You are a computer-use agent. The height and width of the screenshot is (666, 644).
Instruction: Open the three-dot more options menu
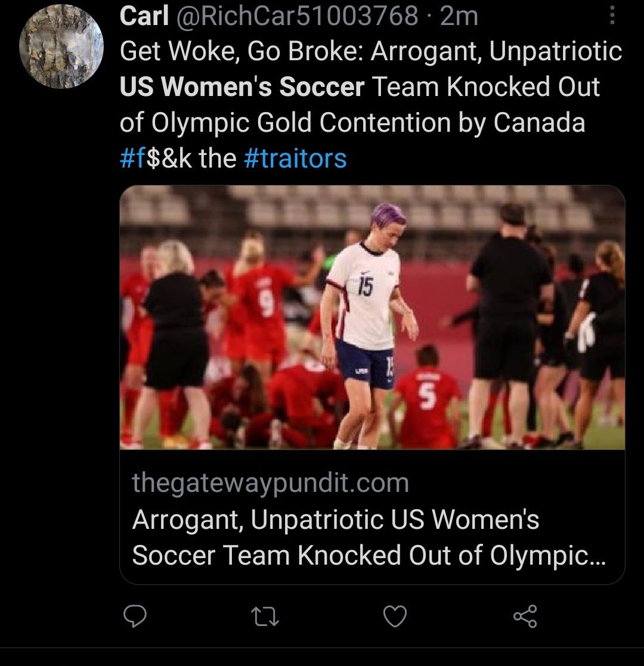612,17
